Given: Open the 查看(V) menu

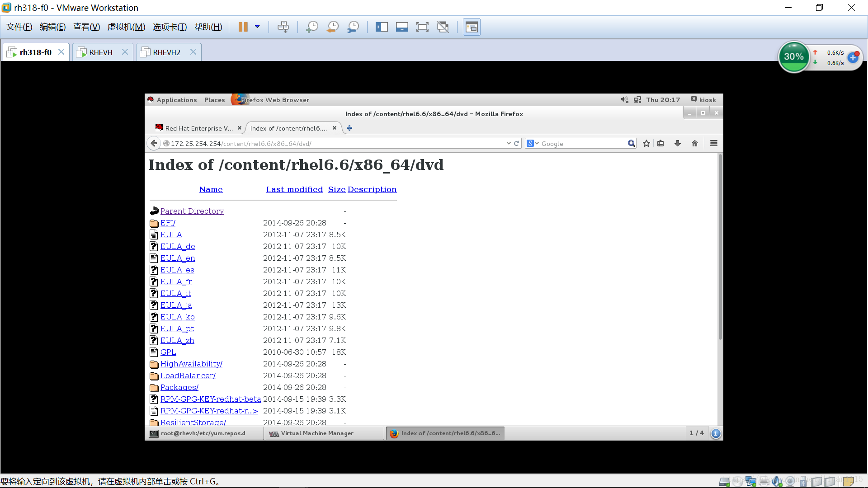Looking at the screenshot, I should pyautogui.click(x=87, y=27).
